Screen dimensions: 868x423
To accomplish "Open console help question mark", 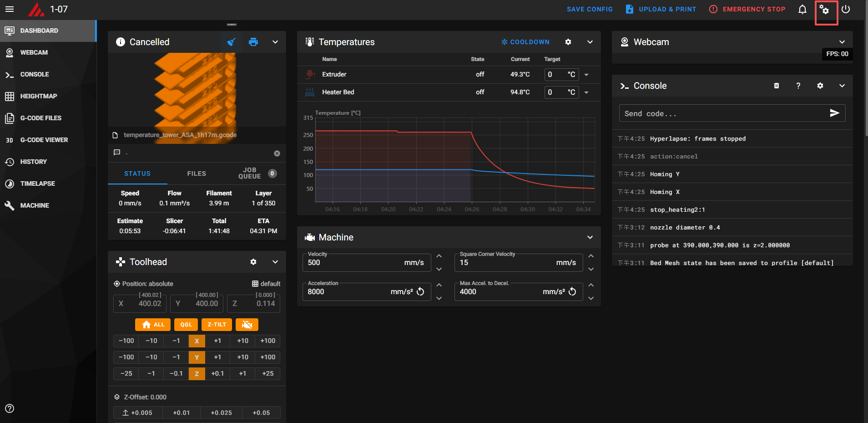I will [x=798, y=86].
